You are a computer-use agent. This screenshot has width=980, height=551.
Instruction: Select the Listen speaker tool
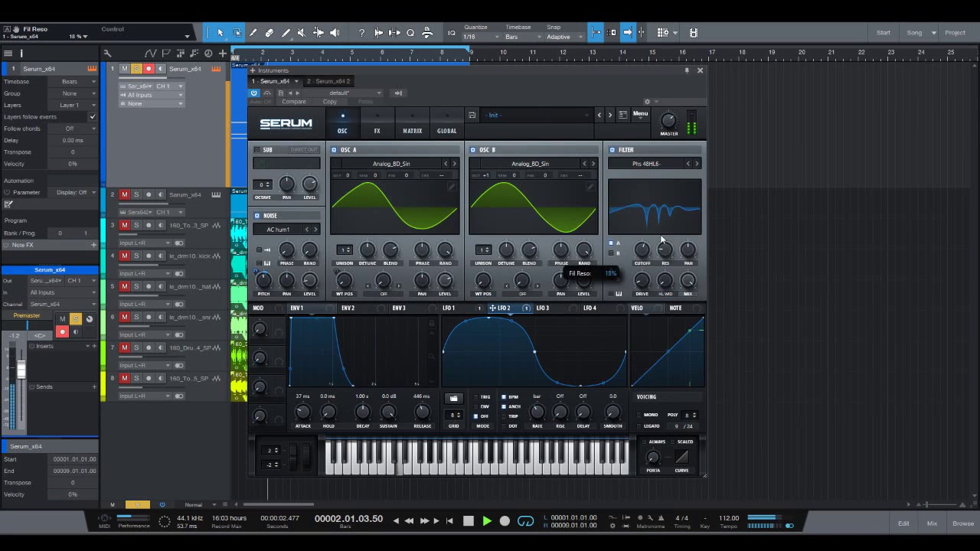coord(335,33)
